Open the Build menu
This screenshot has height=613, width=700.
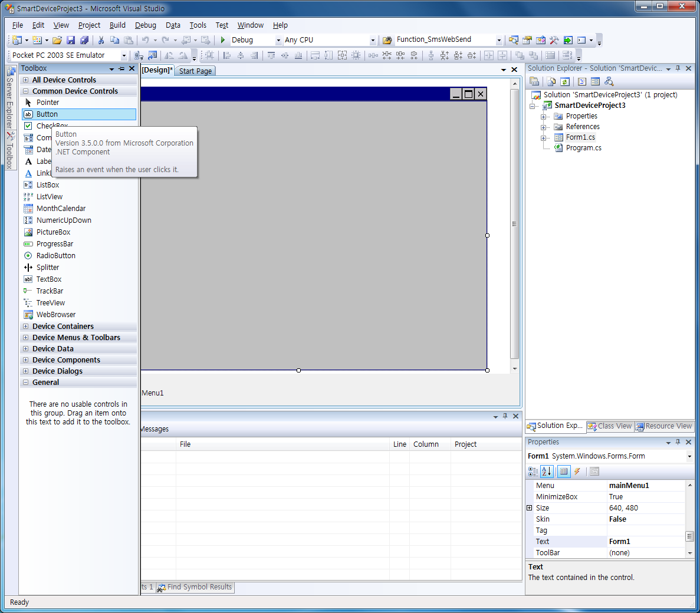[117, 25]
